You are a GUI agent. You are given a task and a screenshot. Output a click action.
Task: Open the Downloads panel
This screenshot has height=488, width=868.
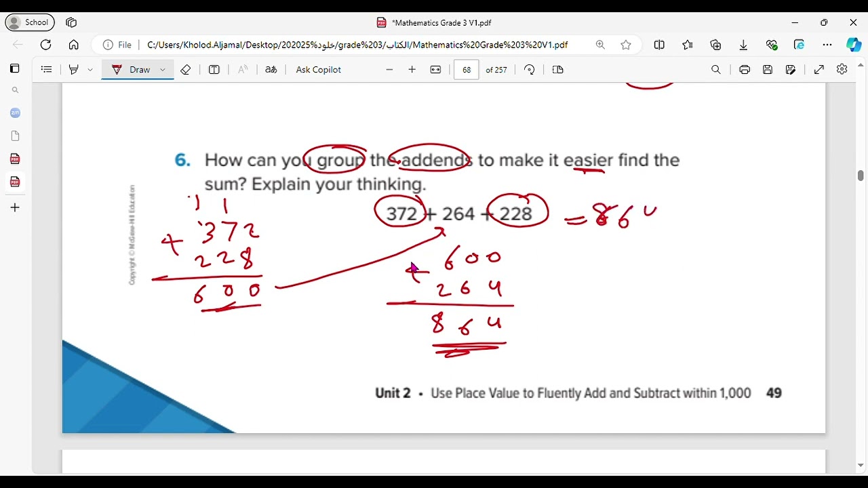pyautogui.click(x=743, y=45)
